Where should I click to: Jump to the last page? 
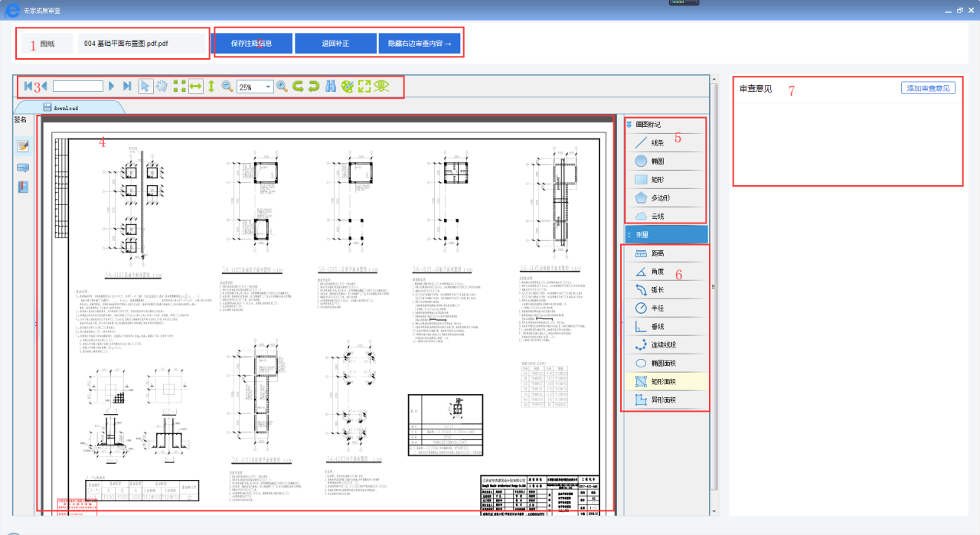127,86
